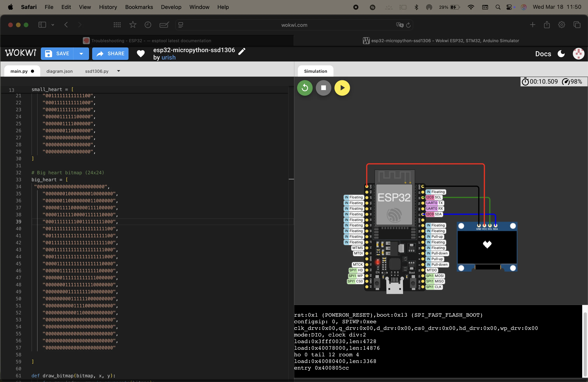Expand the SAVE button dropdown arrow
Screen dimensions: 588x382
tap(81, 54)
